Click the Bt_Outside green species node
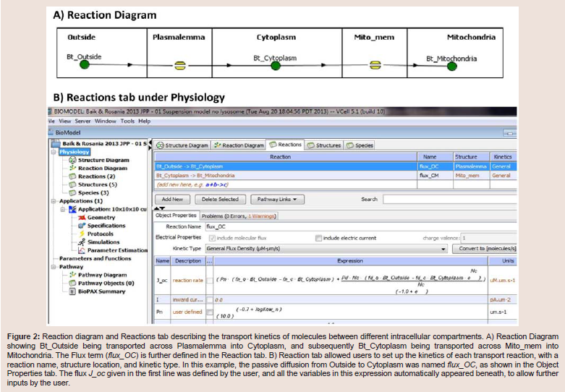This screenshot has width=565, height=392. click(85, 65)
